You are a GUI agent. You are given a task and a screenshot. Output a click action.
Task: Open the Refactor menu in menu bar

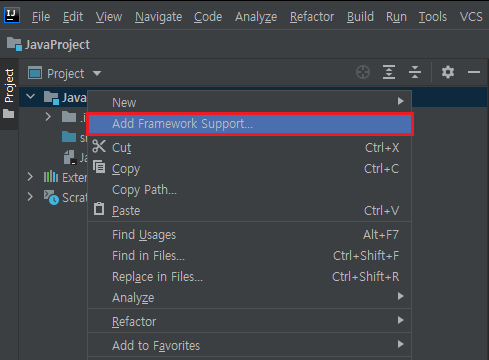click(x=312, y=17)
